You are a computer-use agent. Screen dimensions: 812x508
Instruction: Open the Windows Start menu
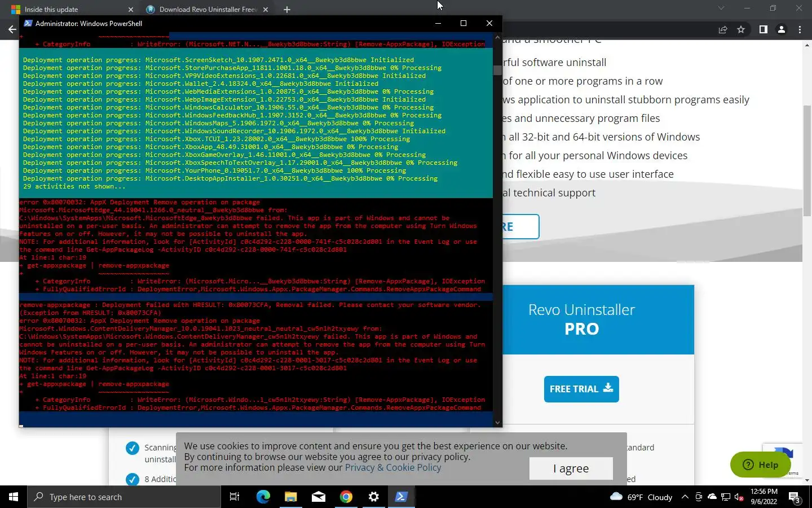(x=14, y=497)
